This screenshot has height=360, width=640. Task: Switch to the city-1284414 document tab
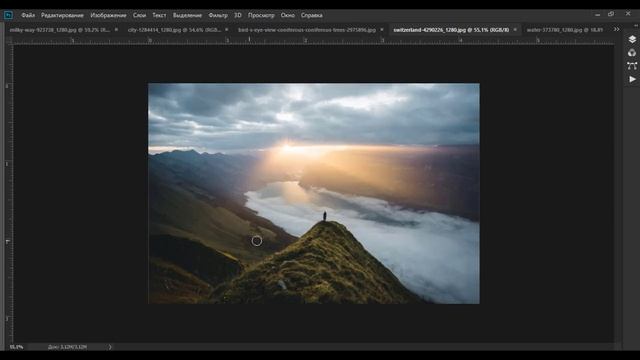pos(174,30)
